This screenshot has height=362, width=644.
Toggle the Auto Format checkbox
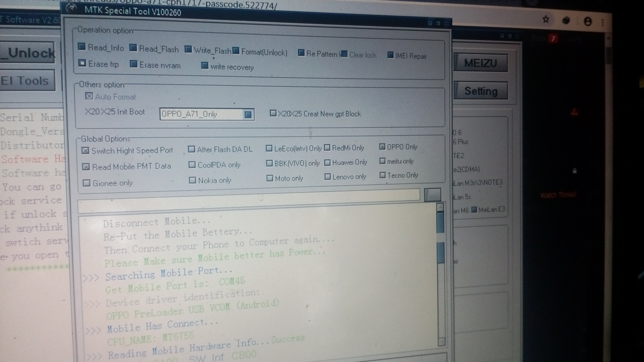(x=89, y=96)
